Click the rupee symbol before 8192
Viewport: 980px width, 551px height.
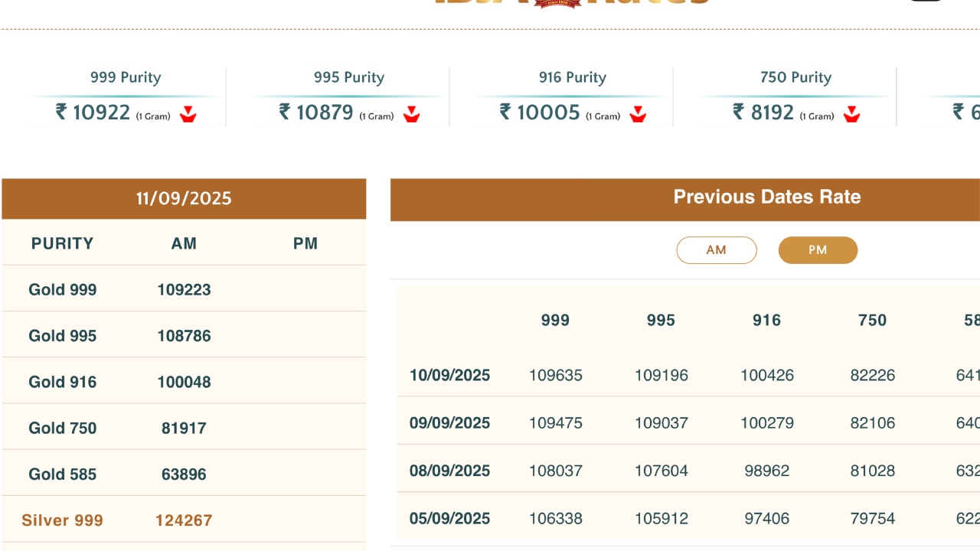[739, 112]
